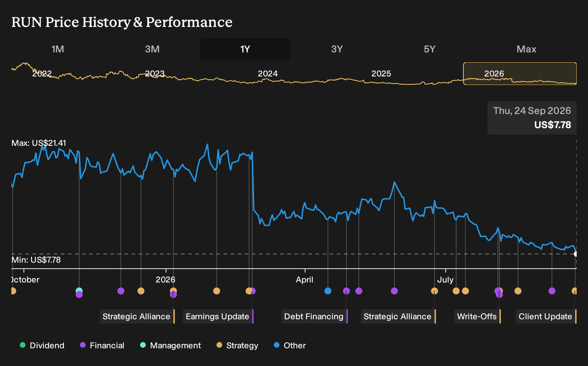Click the highlighted 2026 range selector window

pos(520,74)
